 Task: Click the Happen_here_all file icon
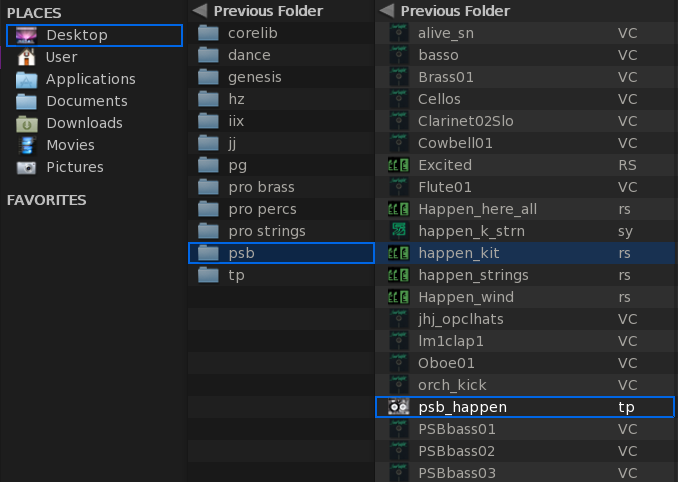coord(398,209)
